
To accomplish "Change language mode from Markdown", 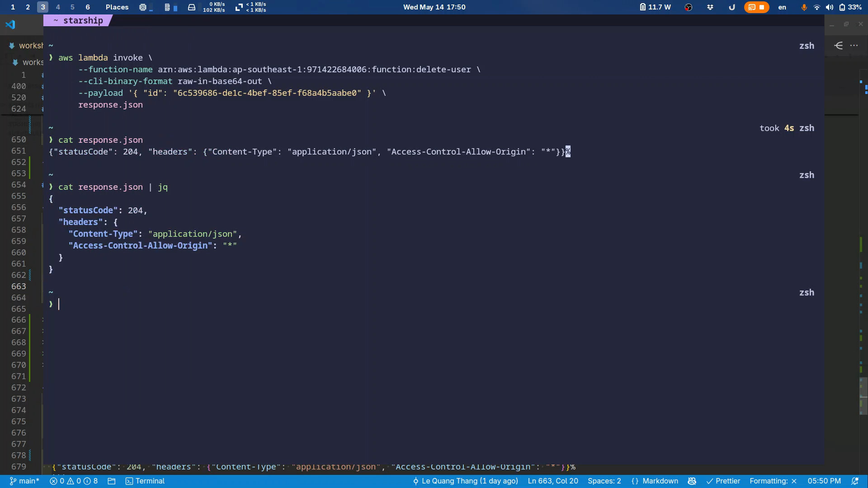I will pyautogui.click(x=660, y=481).
